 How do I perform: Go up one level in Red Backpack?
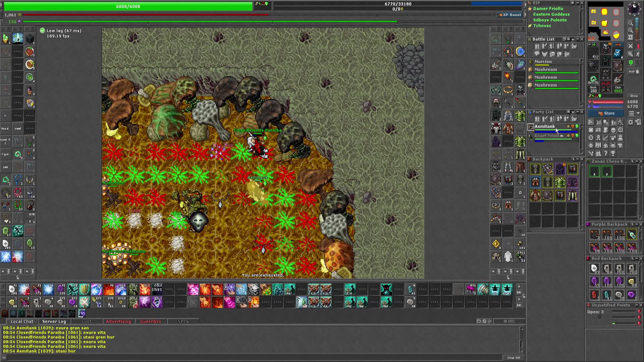tap(633, 258)
